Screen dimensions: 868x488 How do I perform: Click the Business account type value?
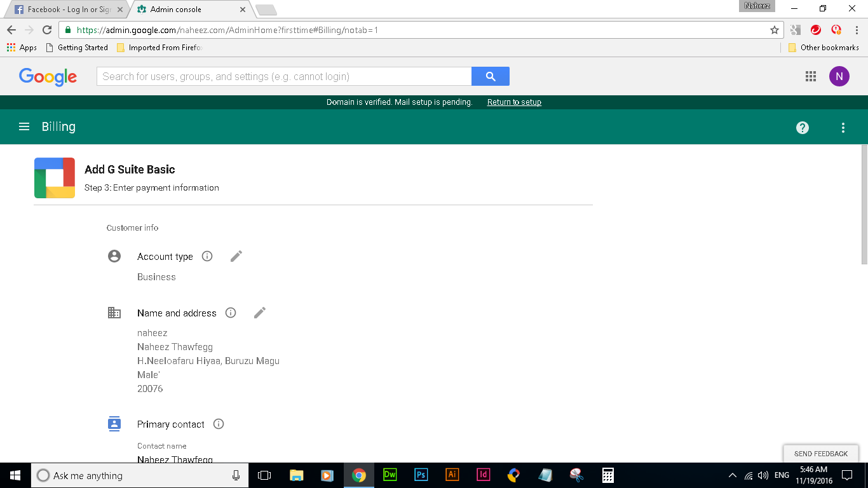pyautogui.click(x=156, y=277)
